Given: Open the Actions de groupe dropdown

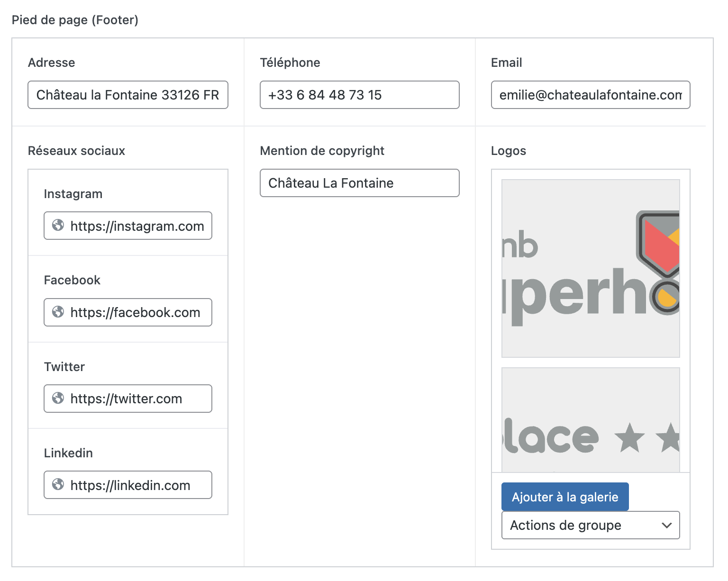Looking at the screenshot, I should pyautogui.click(x=590, y=525).
